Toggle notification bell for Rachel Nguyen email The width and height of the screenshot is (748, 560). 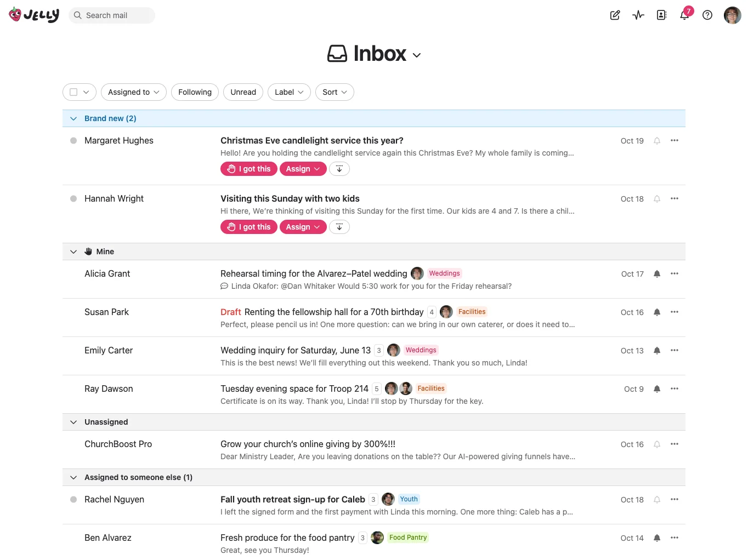657,500
